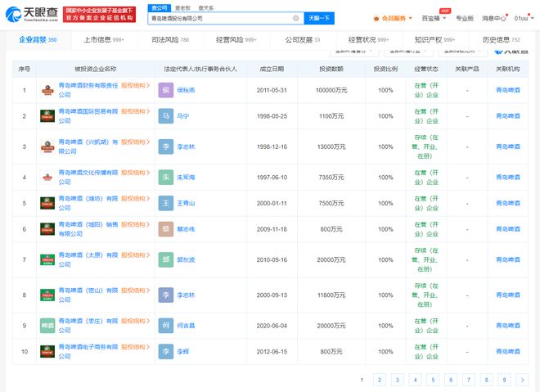Expand 股权结构 for 青岛啤酒(枣庄)有限公司
Screen dimensions: 540x392
click(x=135, y=321)
